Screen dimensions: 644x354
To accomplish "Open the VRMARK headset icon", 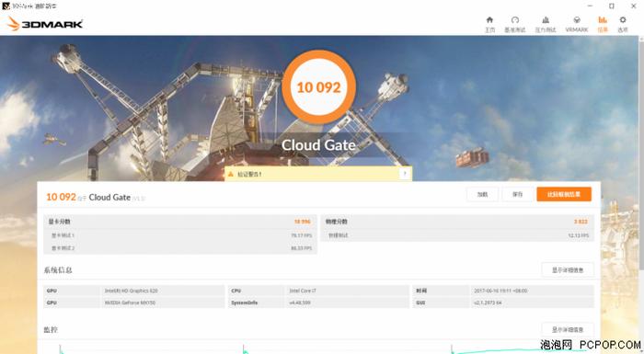I will click(577, 19).
